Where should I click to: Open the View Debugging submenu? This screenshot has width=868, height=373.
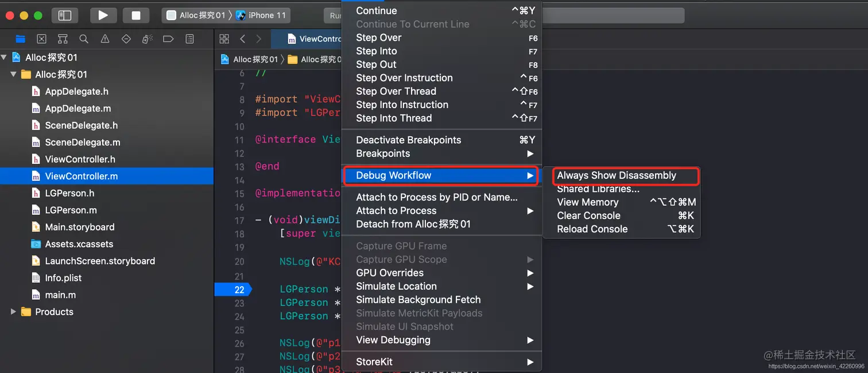(442, 340)
